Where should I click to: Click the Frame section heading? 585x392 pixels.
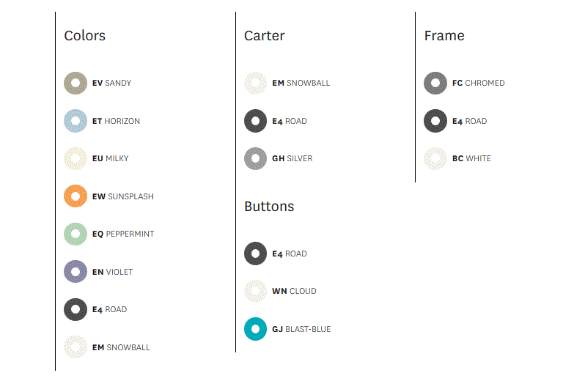click(444, 36)
